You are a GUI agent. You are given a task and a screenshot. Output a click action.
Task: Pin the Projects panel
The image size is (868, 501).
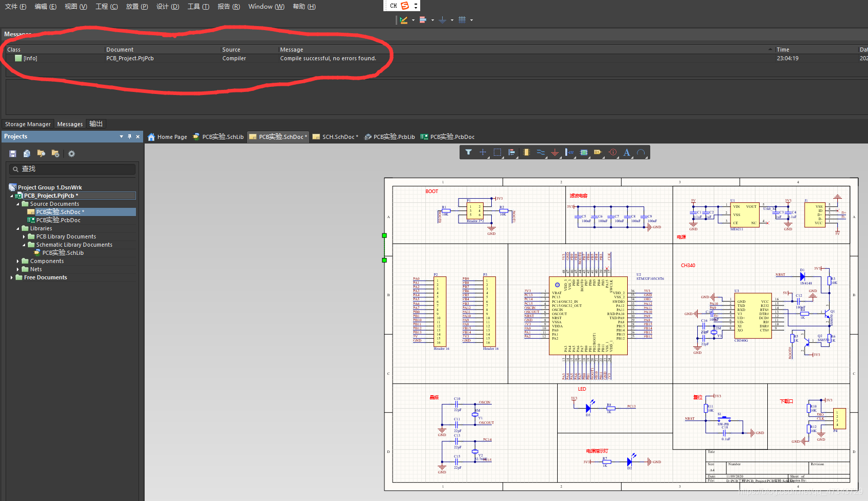pyautogui.click(x=129, y=136)
